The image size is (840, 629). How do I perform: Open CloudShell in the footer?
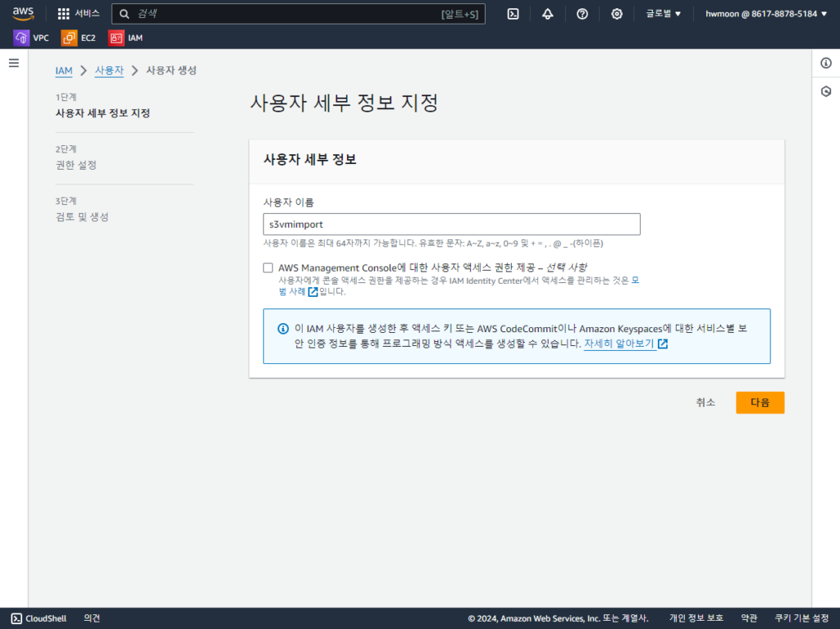click(x=39, y=618)
